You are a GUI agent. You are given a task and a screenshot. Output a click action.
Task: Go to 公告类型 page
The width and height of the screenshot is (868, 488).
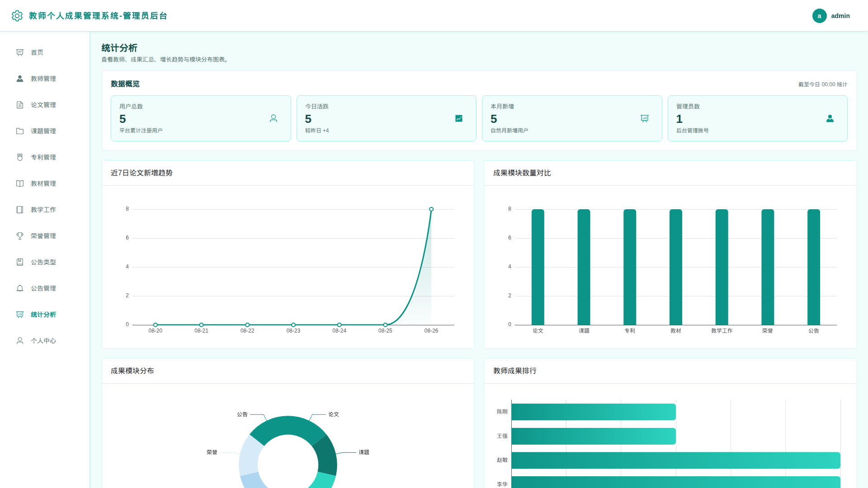tap(45, 262)
